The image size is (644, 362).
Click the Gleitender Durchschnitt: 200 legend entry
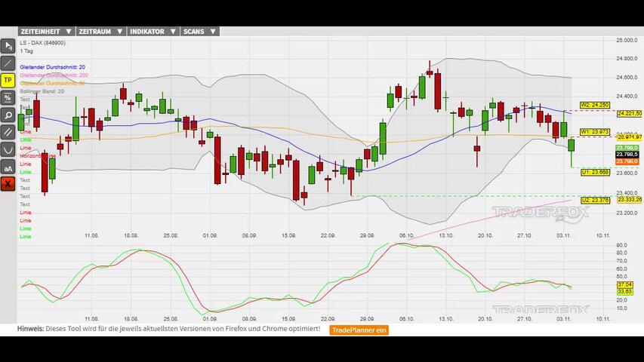point(54,75)
